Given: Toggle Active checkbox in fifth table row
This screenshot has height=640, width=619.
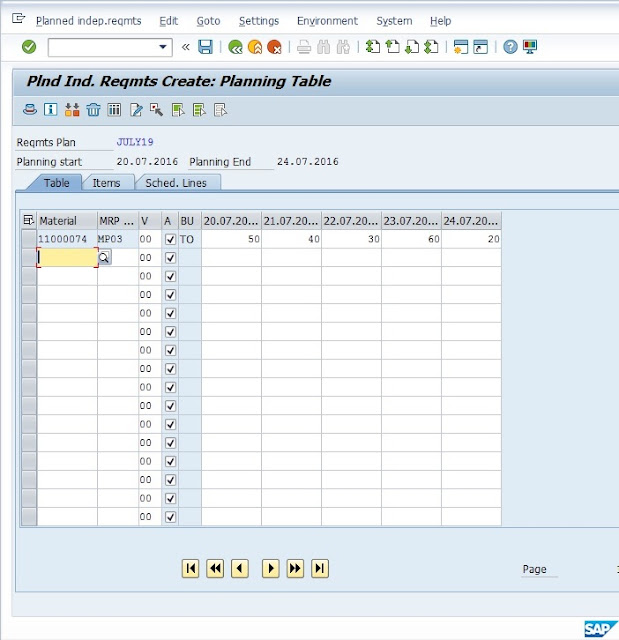Looking at the screenshot, I should click(x=170, y=313).
